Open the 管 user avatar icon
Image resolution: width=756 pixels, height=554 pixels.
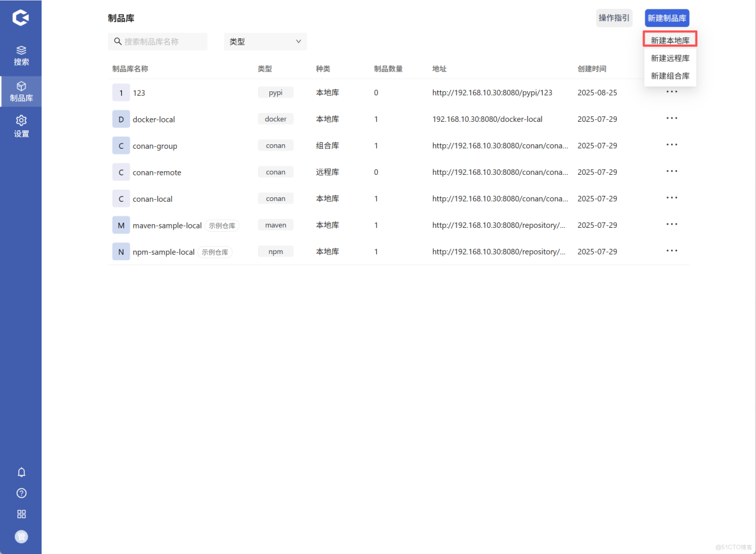tap(21, 536)
